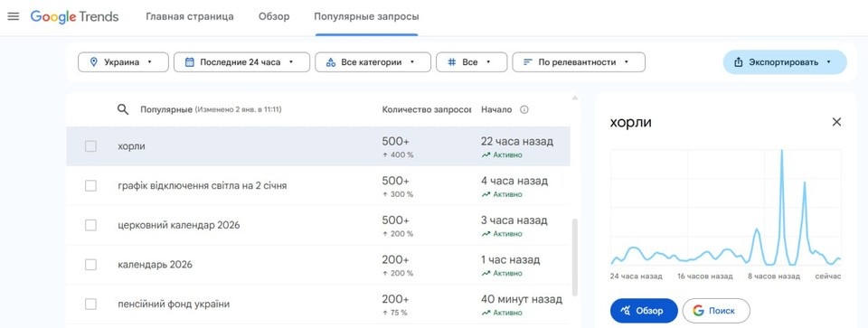Tick the checkbox for церковний календар 2026
Screen dimensions: 868x328
90,225
